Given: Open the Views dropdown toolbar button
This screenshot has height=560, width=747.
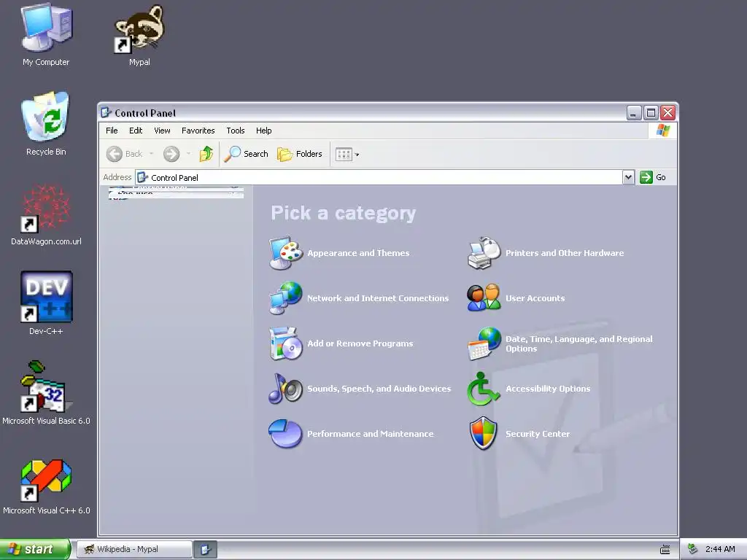Looking at the screenshot, I should pyautogui.click(x=347, y=154).
